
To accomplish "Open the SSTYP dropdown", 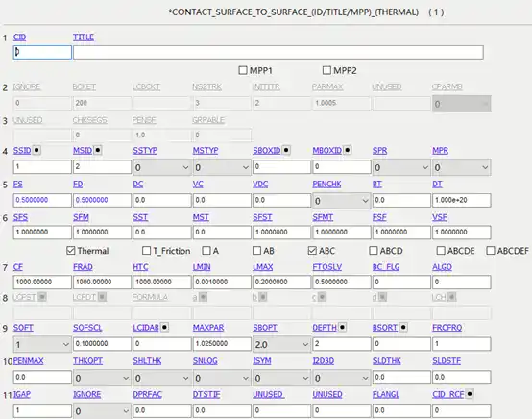I will pos(161,167).
